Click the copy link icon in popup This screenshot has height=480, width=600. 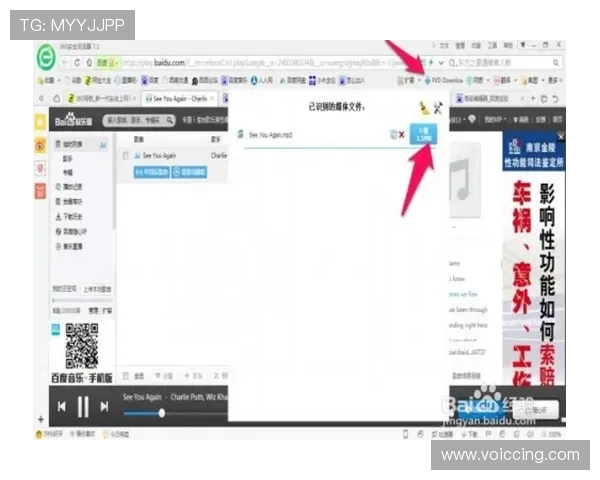coord(393,134)
